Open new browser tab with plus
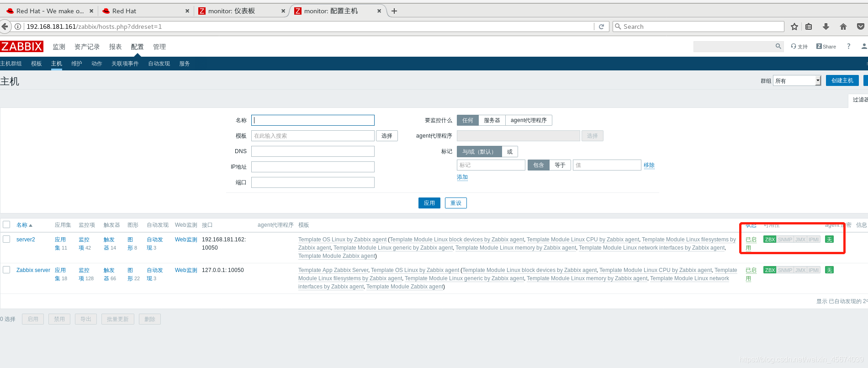The image size is (868, 368). (x=394, y=11)
